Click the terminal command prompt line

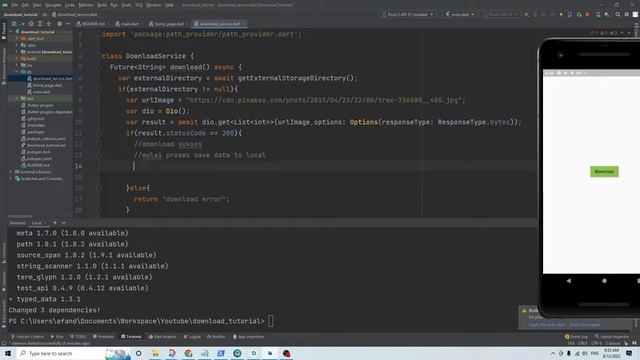141,321
